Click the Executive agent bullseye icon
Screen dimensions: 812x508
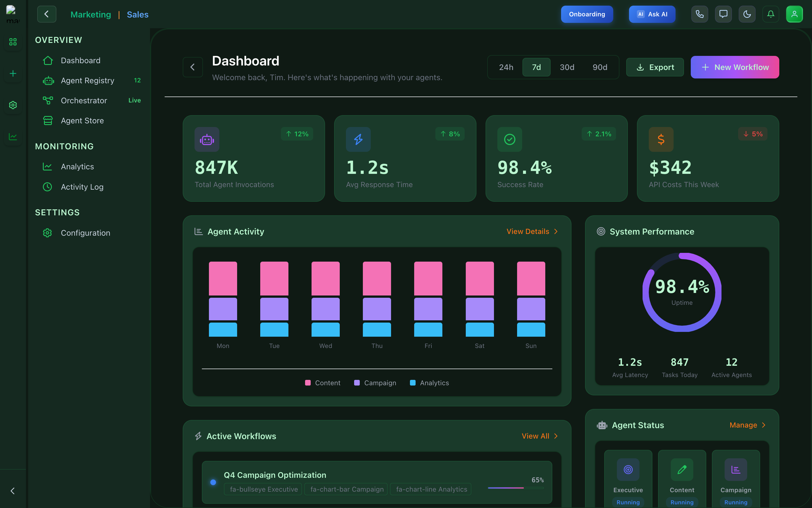628,469
